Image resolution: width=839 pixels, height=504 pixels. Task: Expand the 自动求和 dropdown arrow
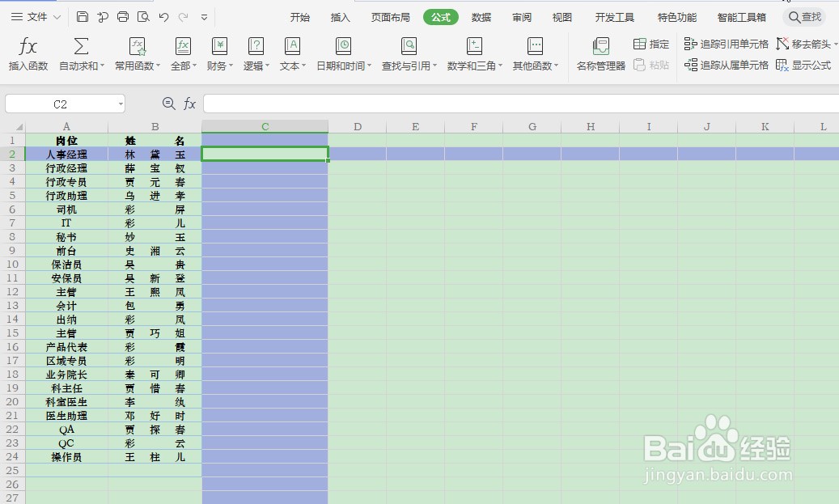[x=102, y=66]
